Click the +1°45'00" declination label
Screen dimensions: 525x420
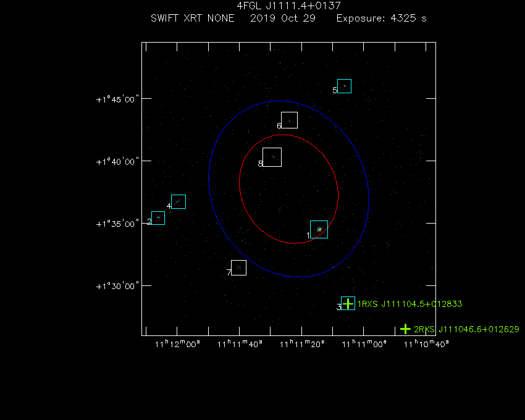(117, 99)
